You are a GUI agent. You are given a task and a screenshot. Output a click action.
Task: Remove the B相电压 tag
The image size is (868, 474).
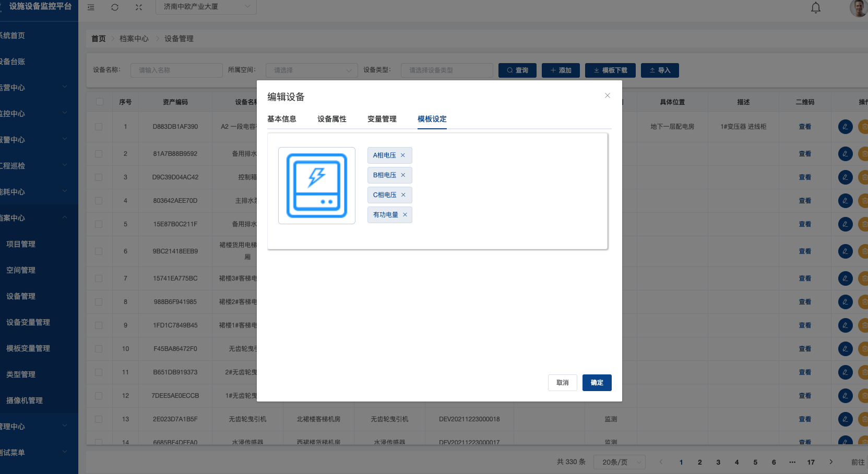(x=403, y=175)
